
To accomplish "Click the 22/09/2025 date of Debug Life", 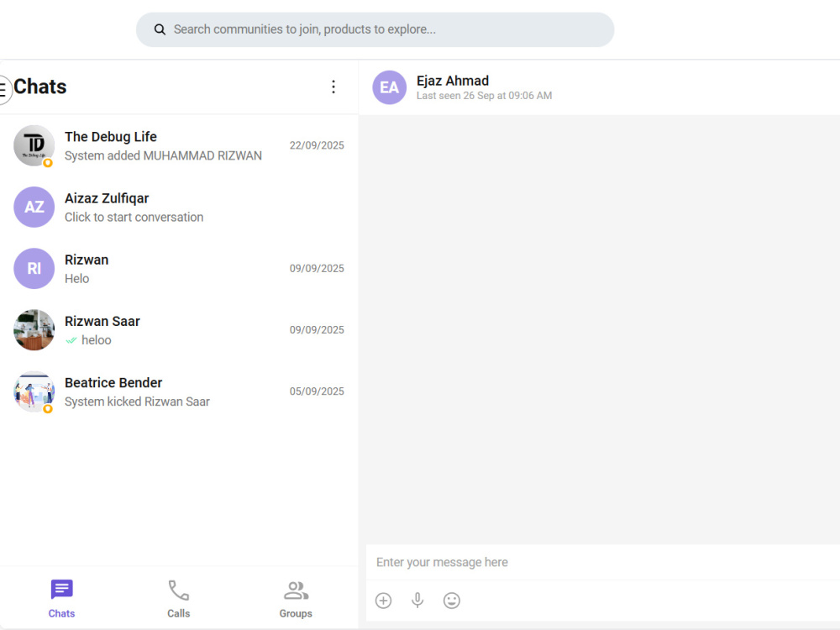I will [317, 145].
